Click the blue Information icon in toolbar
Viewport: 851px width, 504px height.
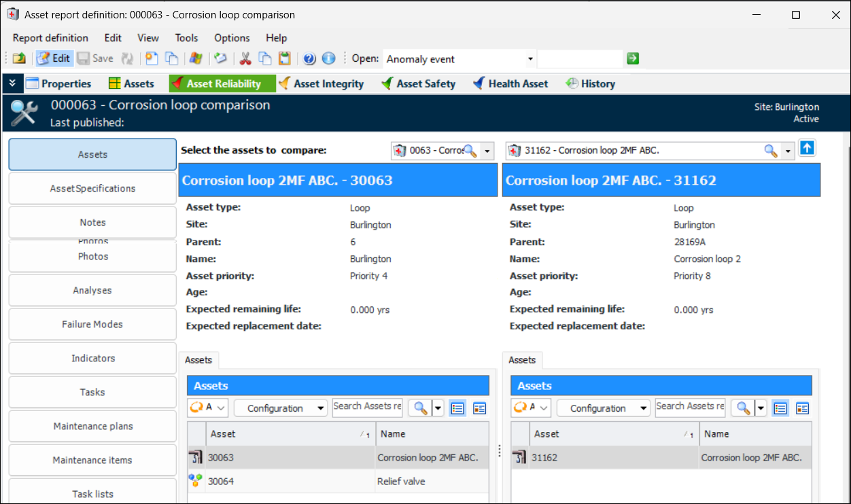coord(328,58)
